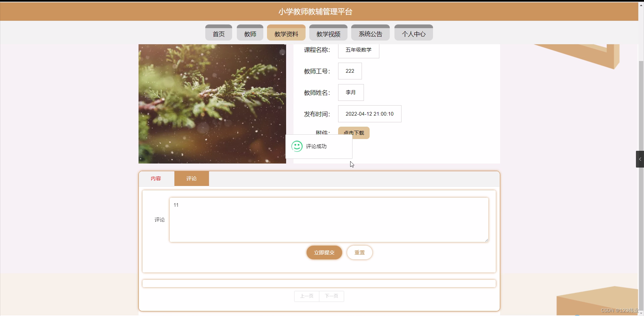Switch to the 内容 tab
The height and width of the screenshot is (316, 644).
click(156, 178)
